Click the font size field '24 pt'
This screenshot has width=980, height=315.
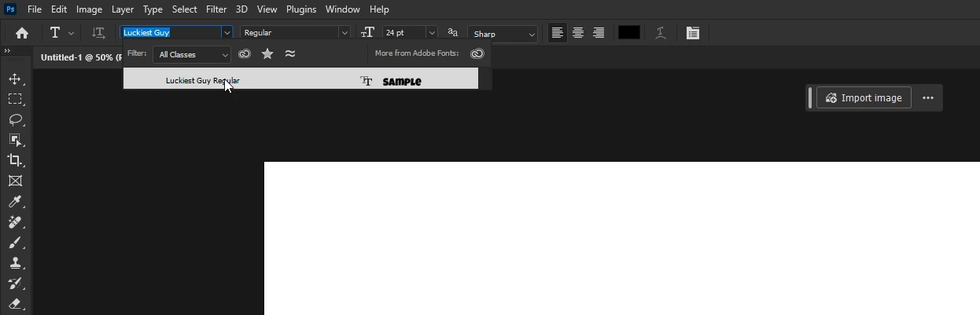click(x=403, y=33)
